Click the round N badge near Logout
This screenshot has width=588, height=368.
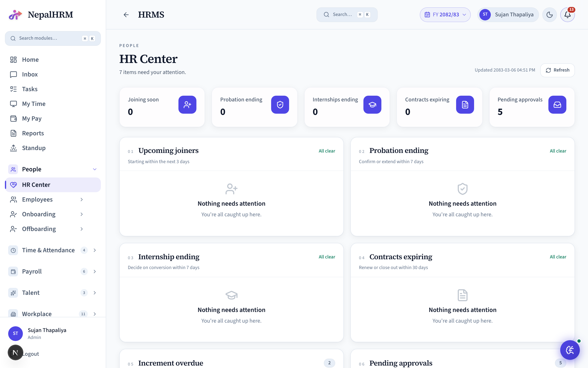click(x=15, y=352)
